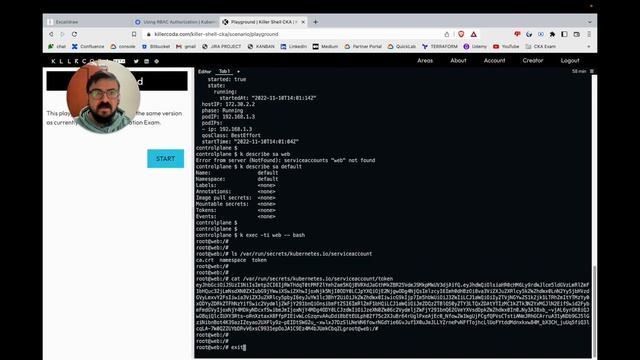
Task: Open the browser main menu icon
Action: (x=589, y=34)
